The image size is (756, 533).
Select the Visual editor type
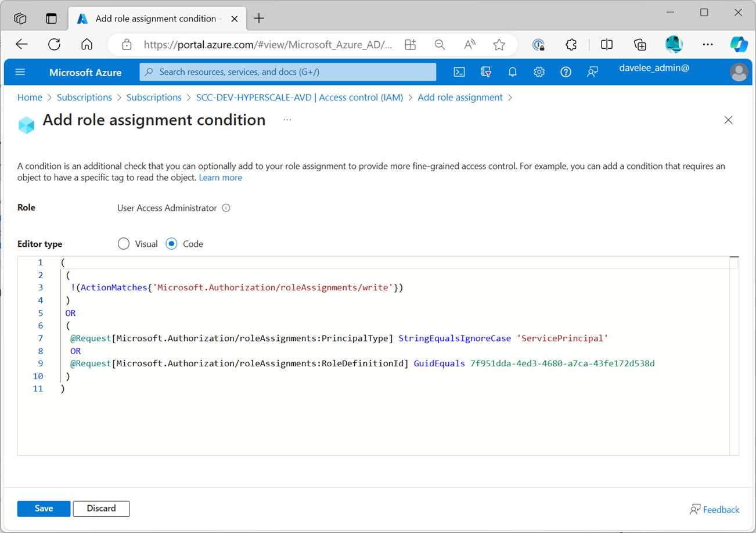point(124,244)
